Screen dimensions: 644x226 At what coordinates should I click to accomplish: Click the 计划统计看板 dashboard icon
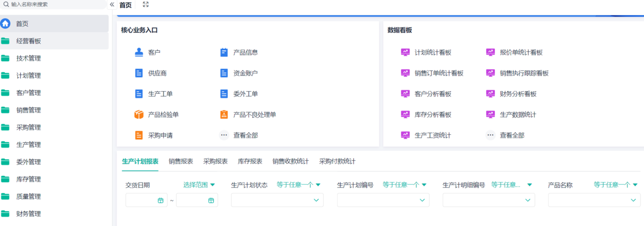[x=405, y=52]
